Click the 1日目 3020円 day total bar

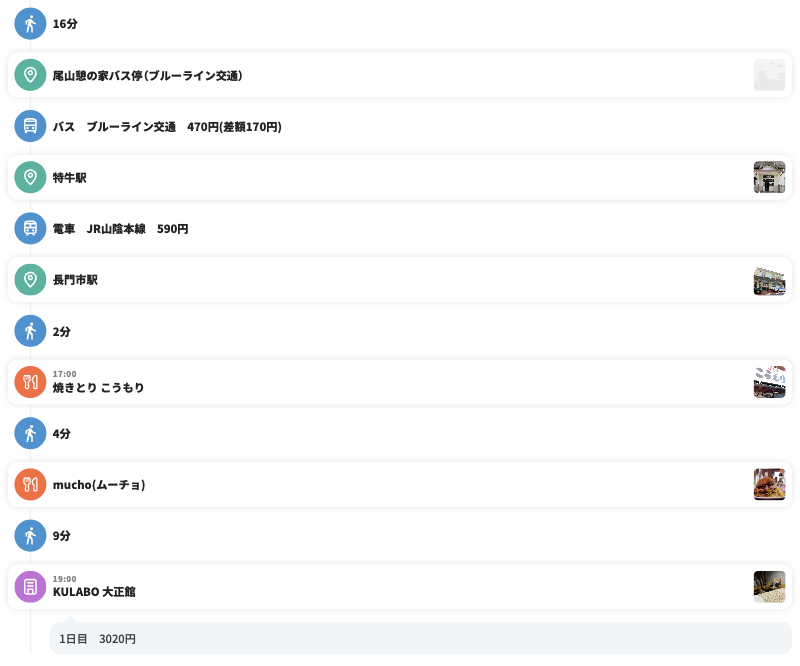click(x=420, y=638)
